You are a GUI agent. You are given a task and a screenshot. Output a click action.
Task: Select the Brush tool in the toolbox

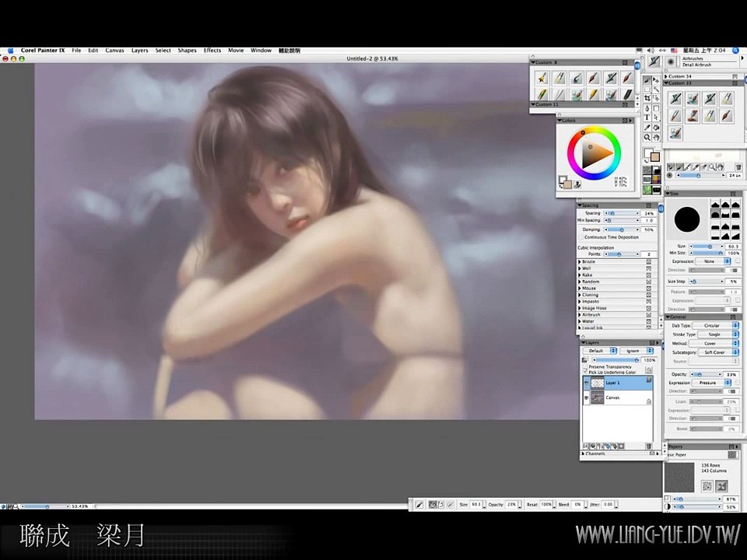point(647,80)
